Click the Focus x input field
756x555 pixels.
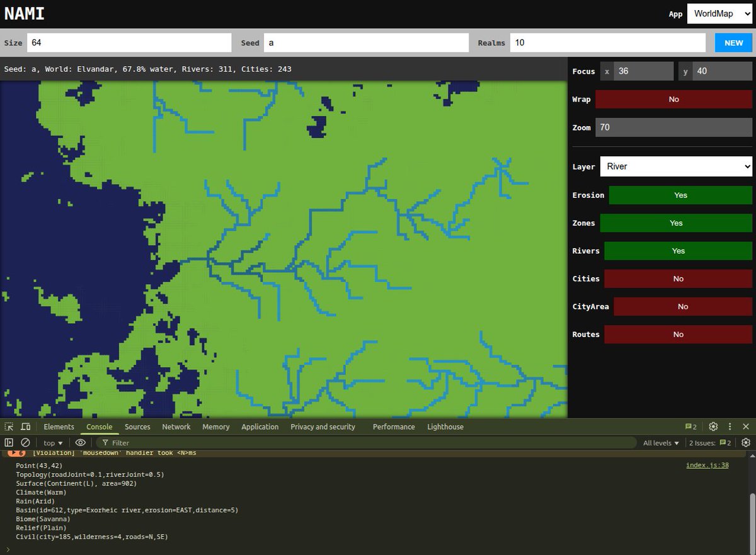tap(644, 71)
